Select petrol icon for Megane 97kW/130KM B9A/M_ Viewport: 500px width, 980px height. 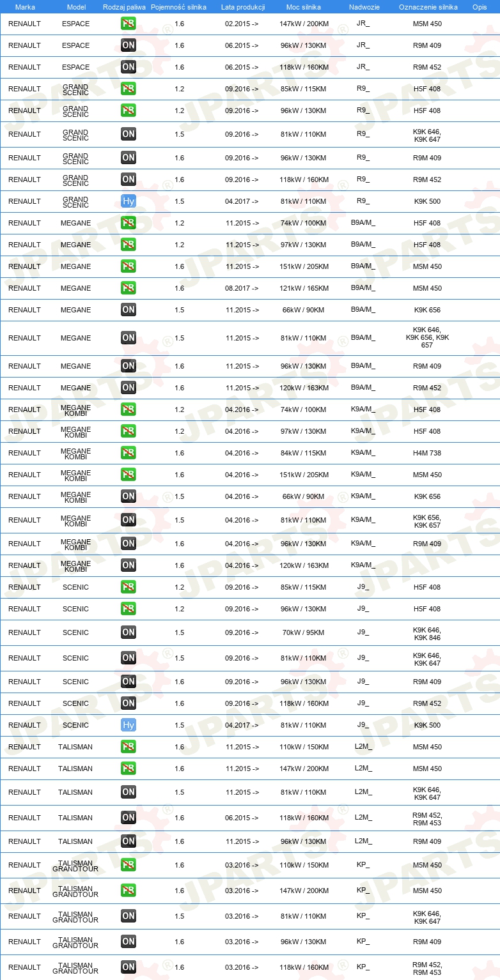129,245
